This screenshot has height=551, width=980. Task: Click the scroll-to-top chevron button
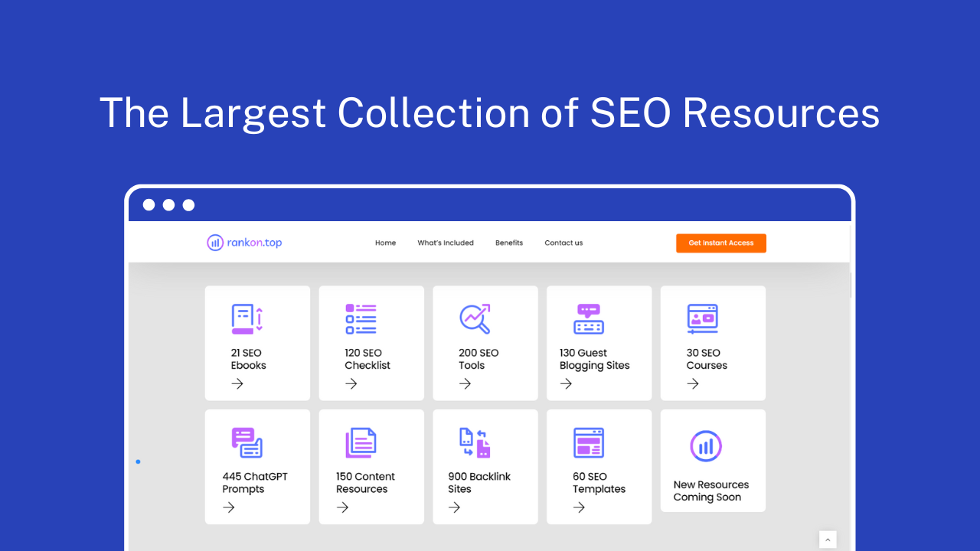828,540
